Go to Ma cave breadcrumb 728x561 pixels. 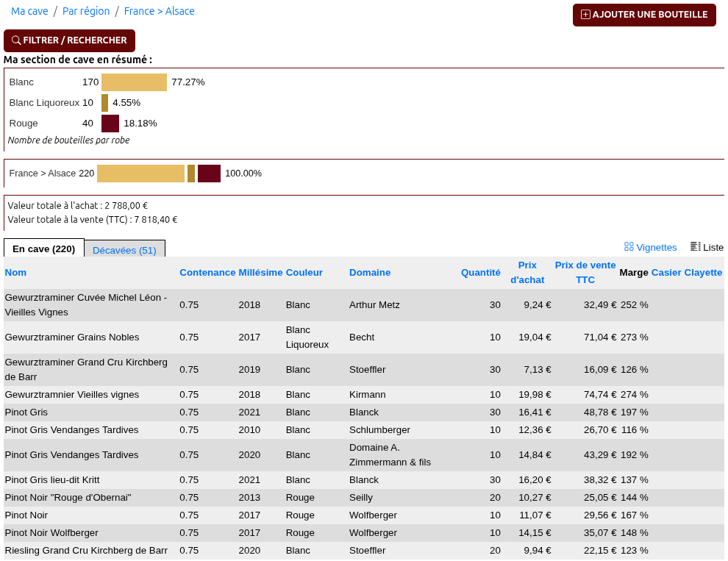pos(29,11)
